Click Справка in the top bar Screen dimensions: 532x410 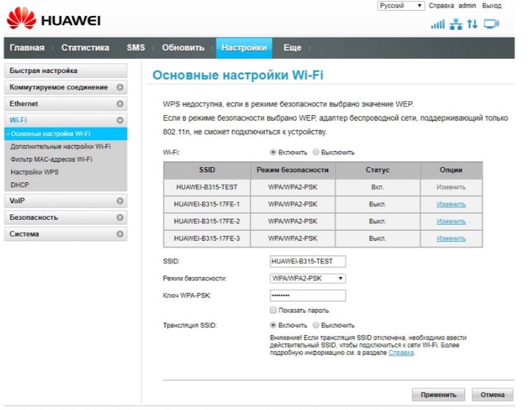tap(441, 6)
